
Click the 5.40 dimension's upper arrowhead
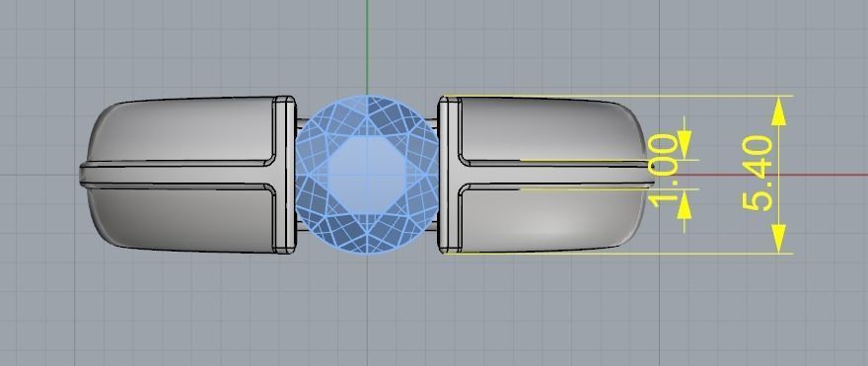point(778,111)
